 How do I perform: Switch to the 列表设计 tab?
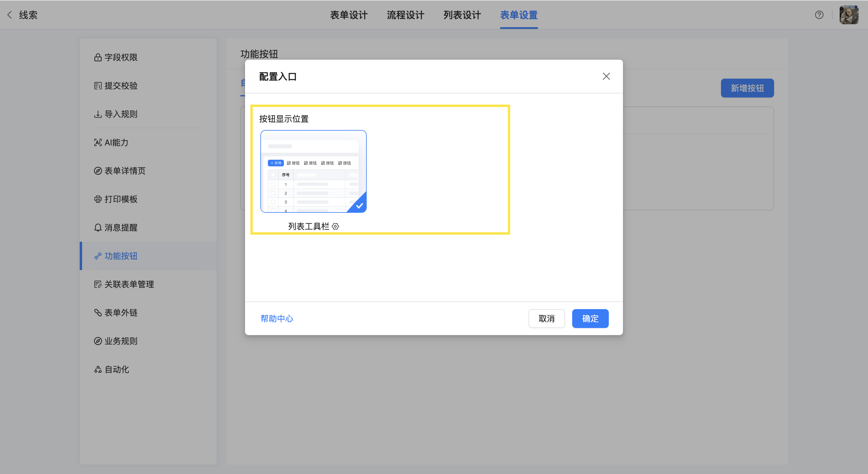point(462,15)
